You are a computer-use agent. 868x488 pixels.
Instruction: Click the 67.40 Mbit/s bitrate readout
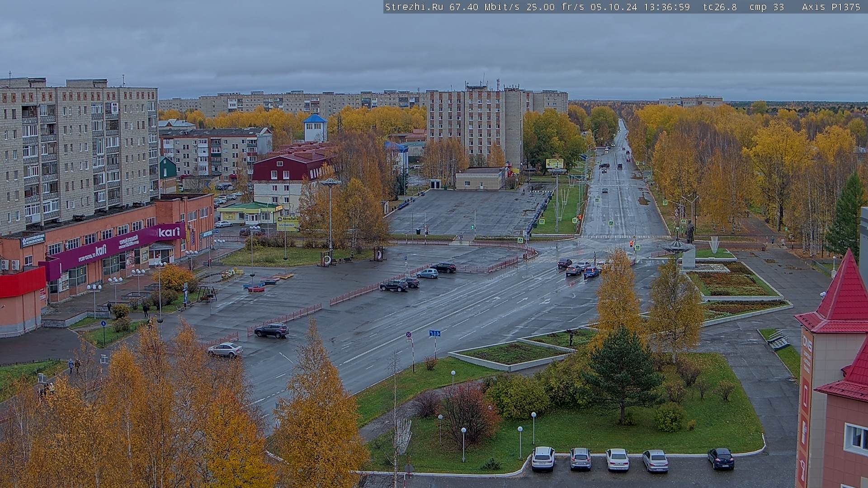point(484,7)
